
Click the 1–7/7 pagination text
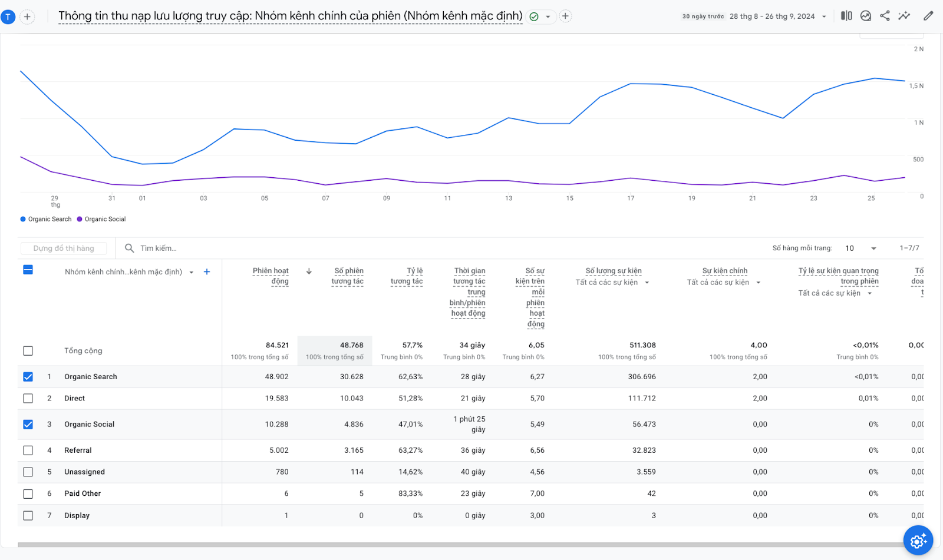point(909,248)
